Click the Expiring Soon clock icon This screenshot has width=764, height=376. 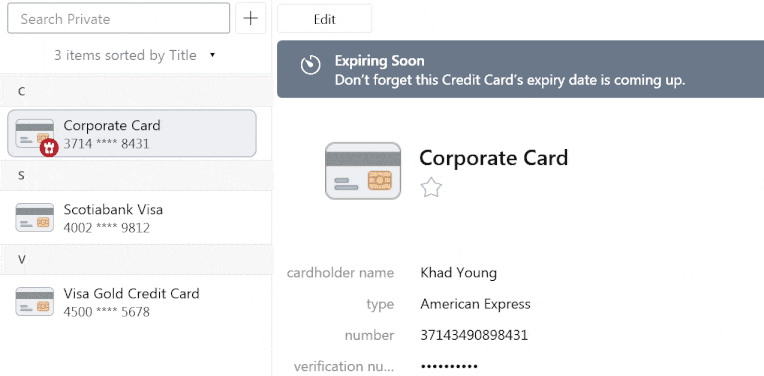(310, 65)
